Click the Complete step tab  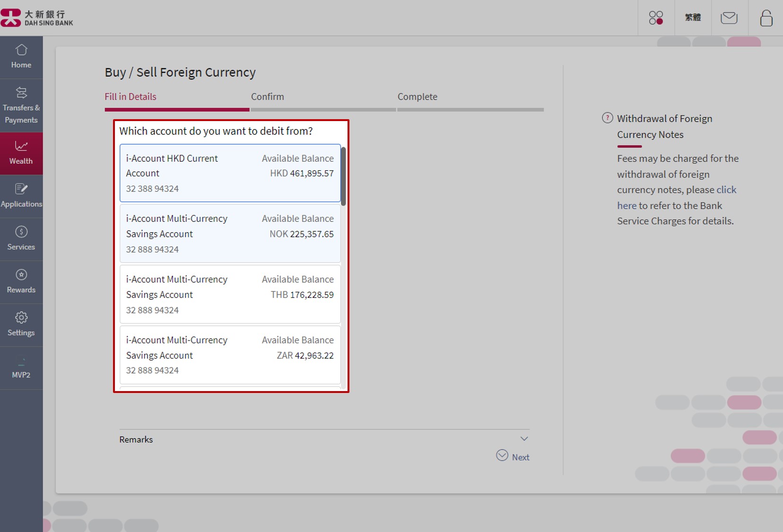pos(418,96)
